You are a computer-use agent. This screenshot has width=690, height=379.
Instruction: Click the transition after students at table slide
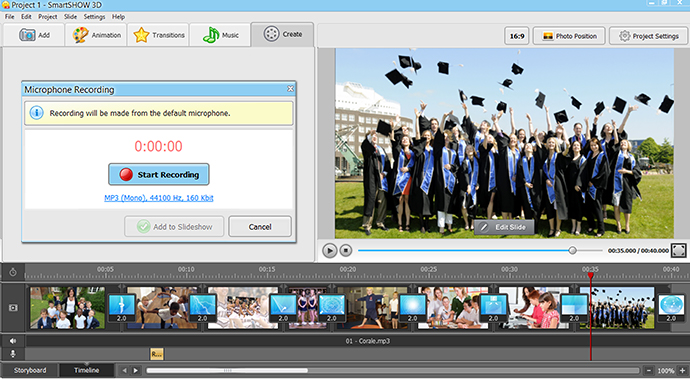point(493,308)
